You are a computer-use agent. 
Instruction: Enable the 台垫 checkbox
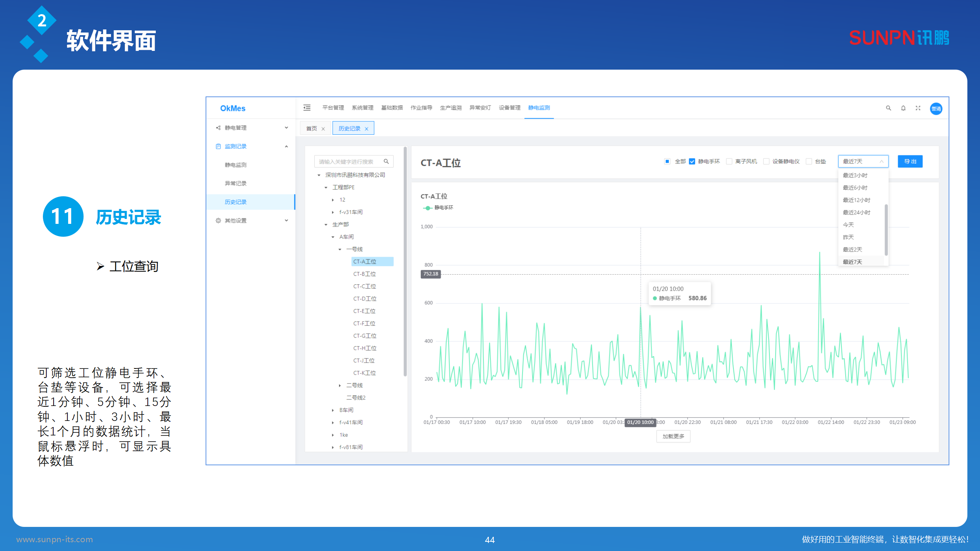[809, 161]
